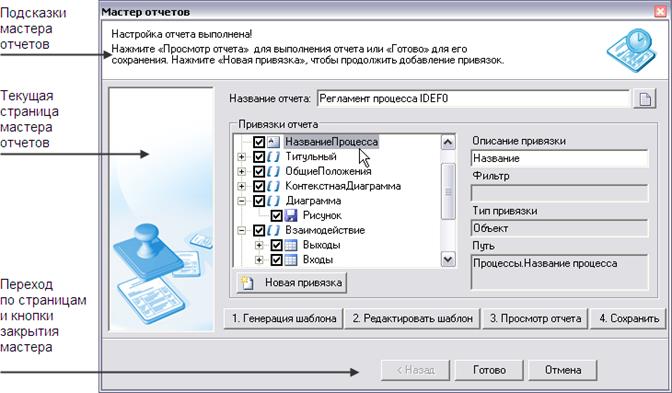Click 2. Редактировать шаблон button
The image size is (672, 393).
pyautogui.click(x=413, y=319)
